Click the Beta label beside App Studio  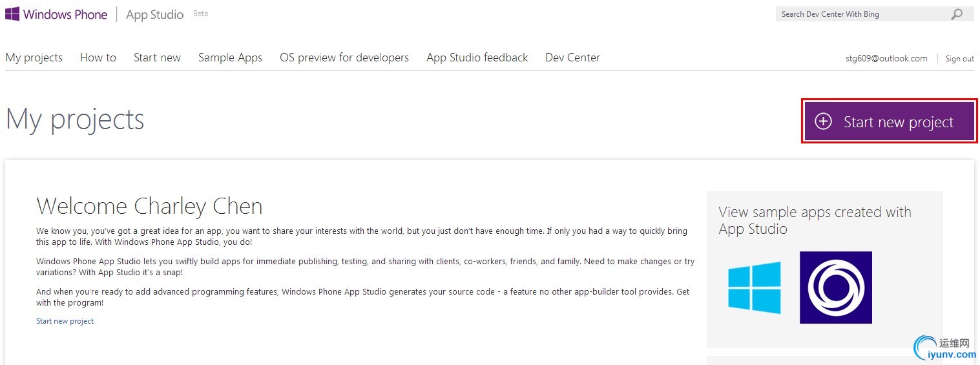[200, 14]
